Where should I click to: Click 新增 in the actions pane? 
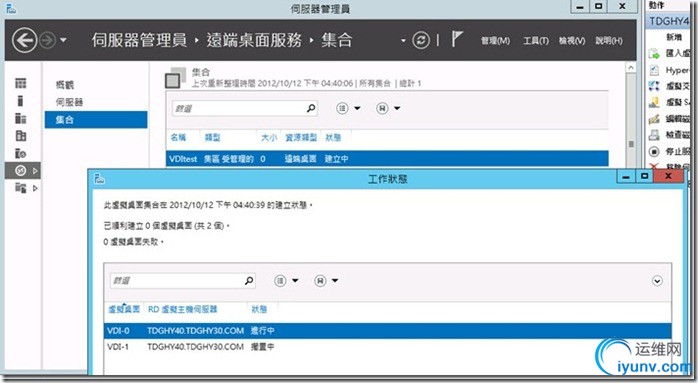pos(674,37)
